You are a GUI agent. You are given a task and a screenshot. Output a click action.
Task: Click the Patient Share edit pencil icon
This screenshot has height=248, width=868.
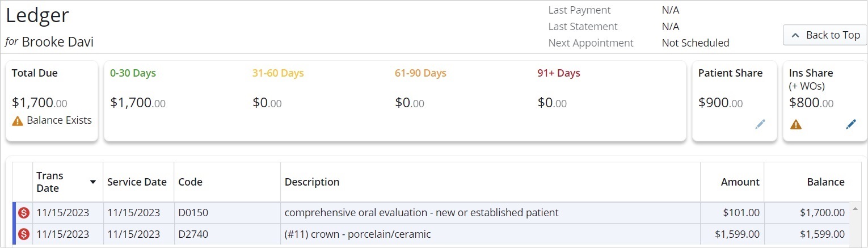point(760,124)
